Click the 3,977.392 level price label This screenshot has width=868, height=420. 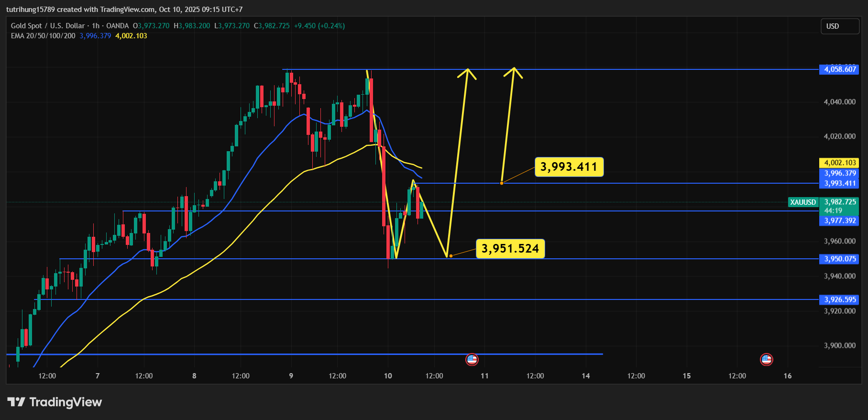point(839,221)
